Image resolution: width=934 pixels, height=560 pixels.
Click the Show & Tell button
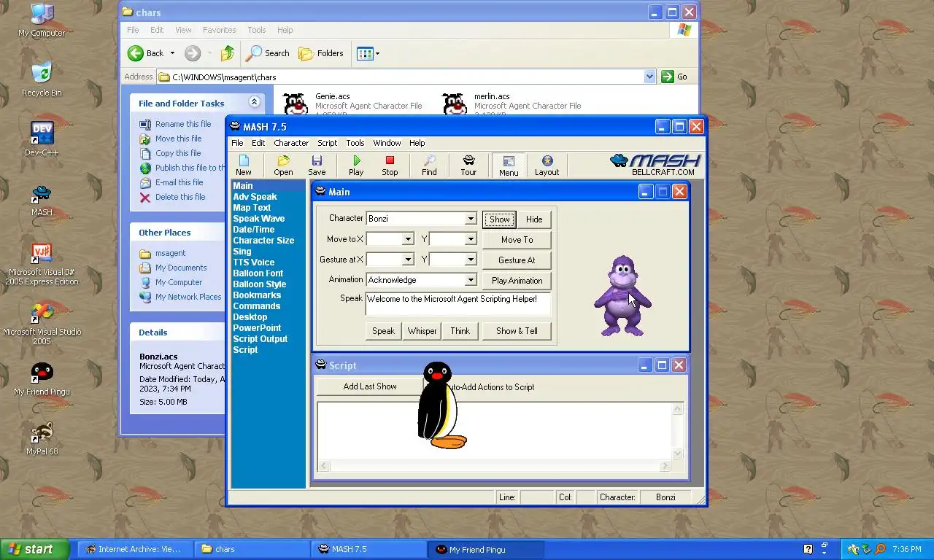point(517,331)
